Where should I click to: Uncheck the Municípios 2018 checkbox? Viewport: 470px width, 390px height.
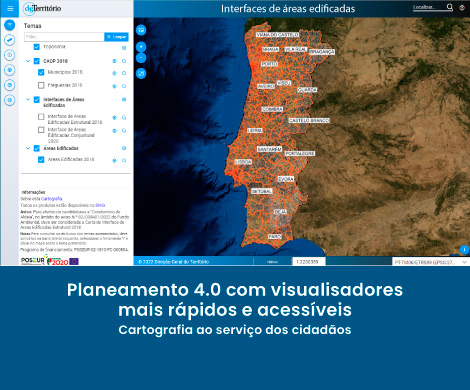(x=41, y=72)
